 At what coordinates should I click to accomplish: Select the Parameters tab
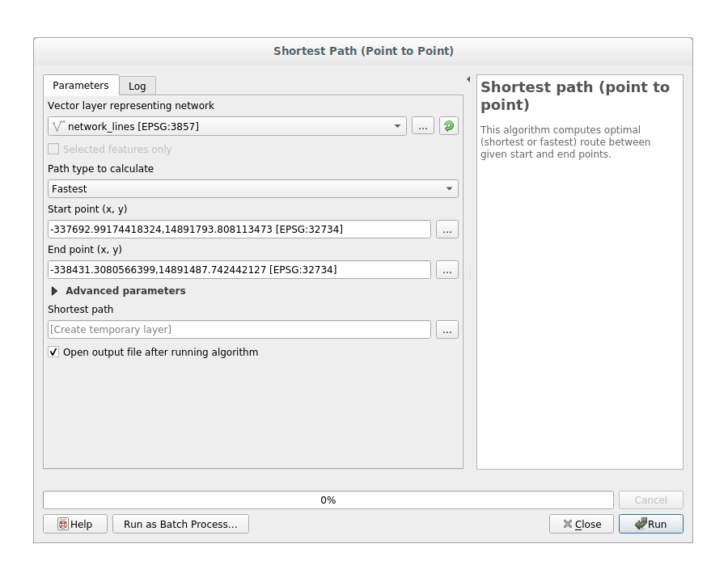tap(81, 85)
